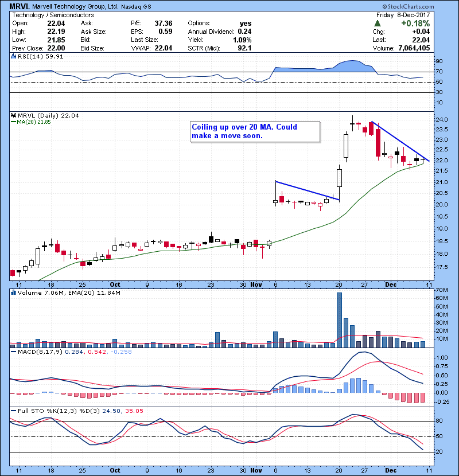Click the +0.18% percent change value
Image resolution: width=459 pixels, height=476 pixels.
click(x=415, y=24)
